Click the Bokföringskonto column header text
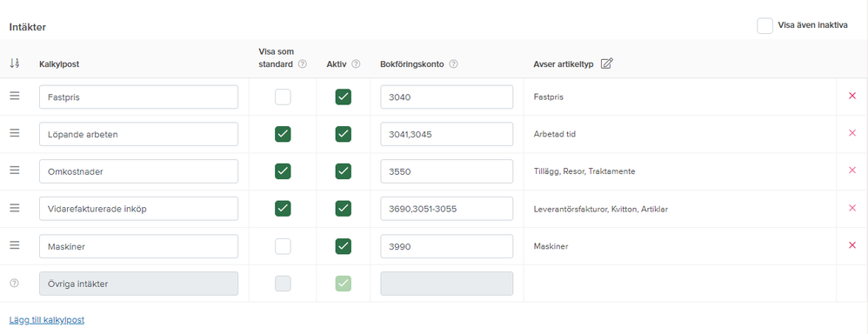 tap(412, 63)
